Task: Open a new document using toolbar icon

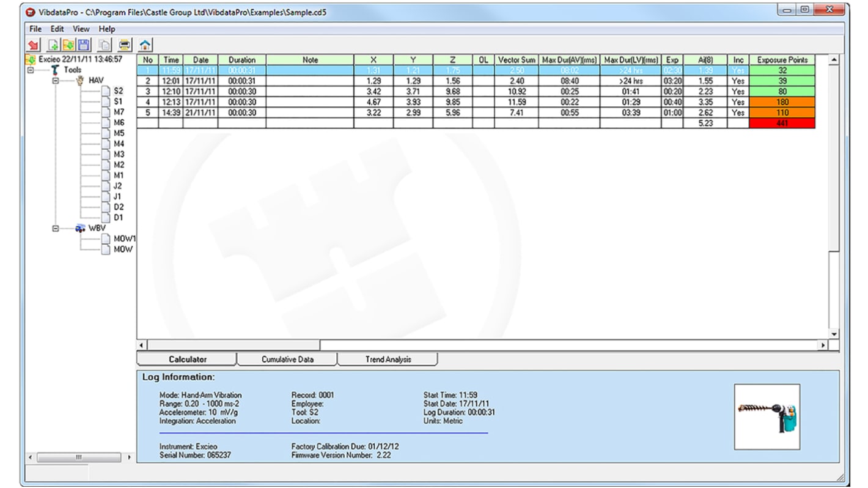Action: tap(53, 44)
